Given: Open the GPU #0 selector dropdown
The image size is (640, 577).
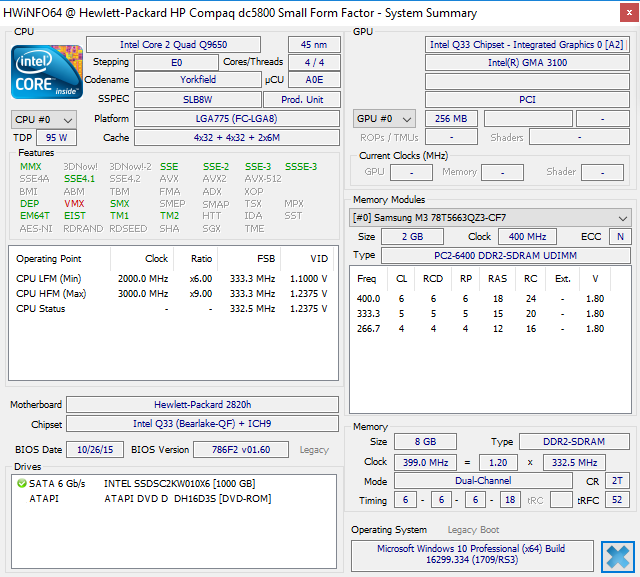Looking at the screenshot, I should pos(384,119).
